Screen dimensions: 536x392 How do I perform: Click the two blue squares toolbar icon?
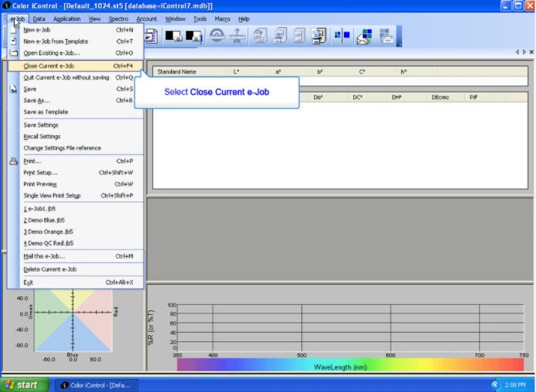pos(341,36)
